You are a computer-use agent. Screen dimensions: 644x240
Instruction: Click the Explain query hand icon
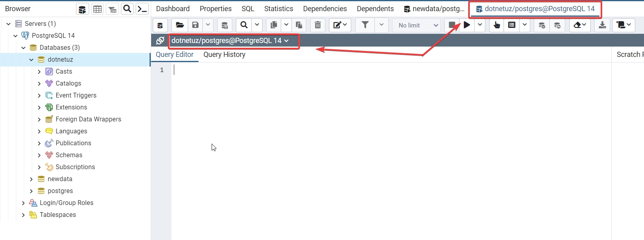click(497, 25)
